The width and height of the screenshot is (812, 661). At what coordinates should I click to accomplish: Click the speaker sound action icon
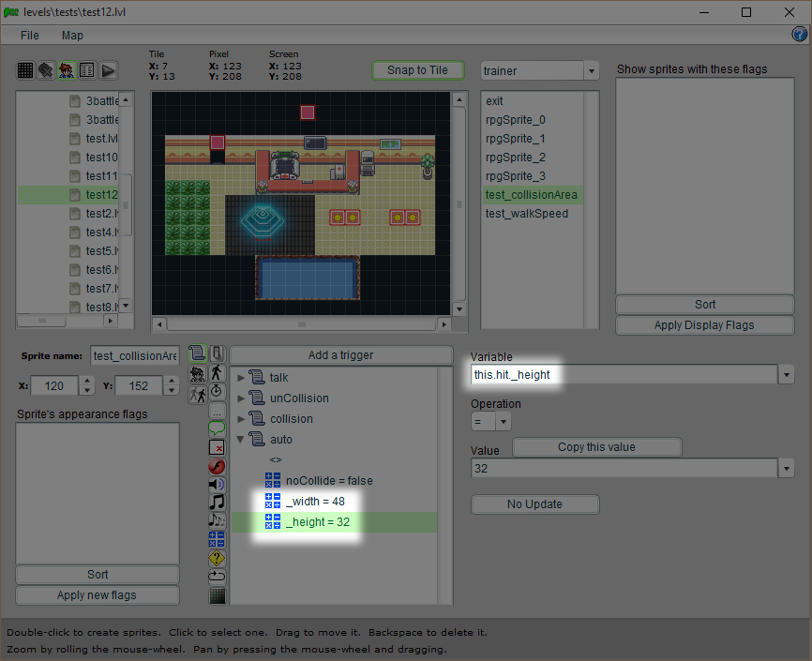pos(217,484)
